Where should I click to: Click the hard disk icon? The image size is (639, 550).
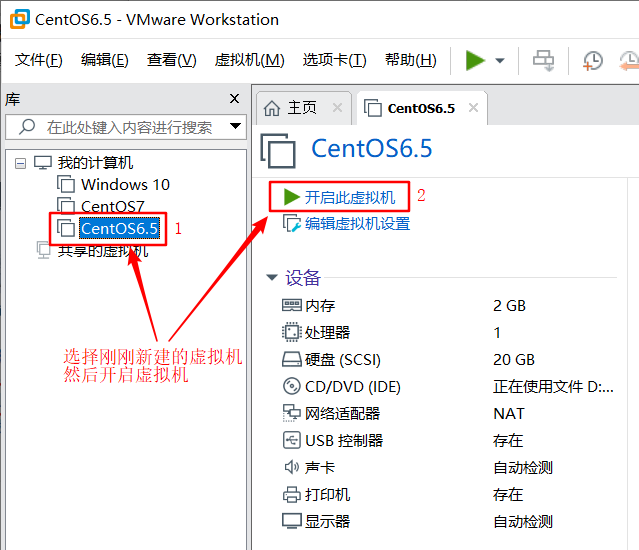pyautogui.click(x=292, y=359)
